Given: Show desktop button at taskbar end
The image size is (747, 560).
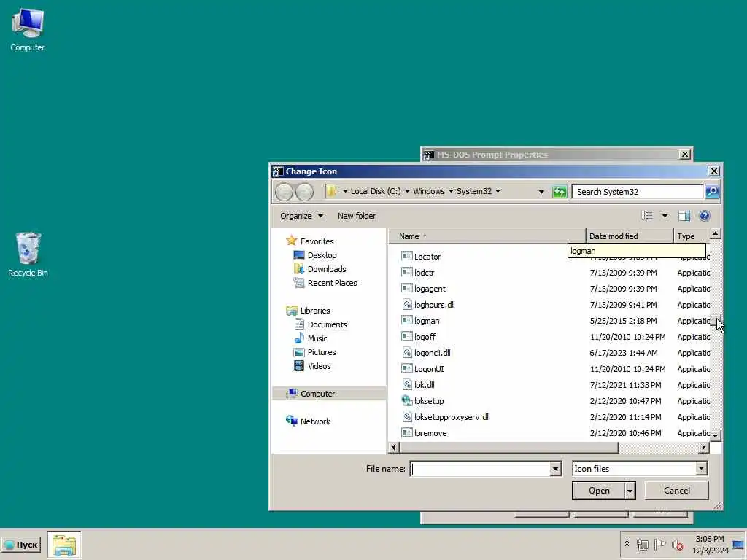Looking at the screenshot, I should [738, 545].
